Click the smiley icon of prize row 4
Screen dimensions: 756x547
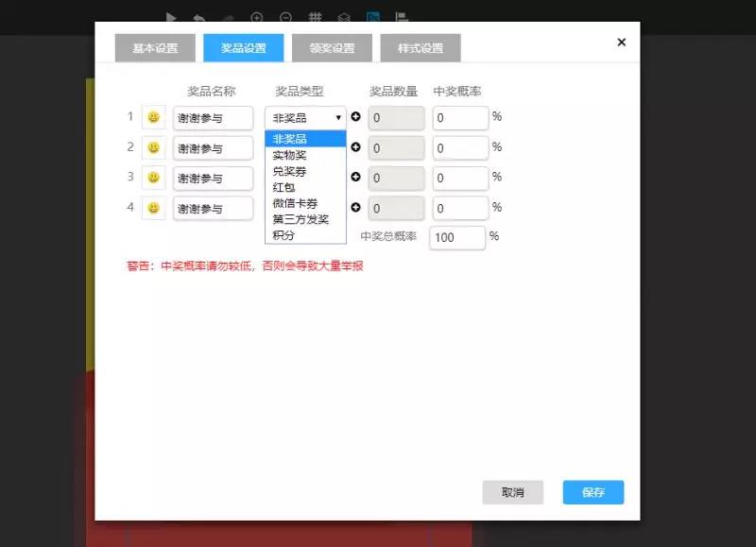(153, 208)
